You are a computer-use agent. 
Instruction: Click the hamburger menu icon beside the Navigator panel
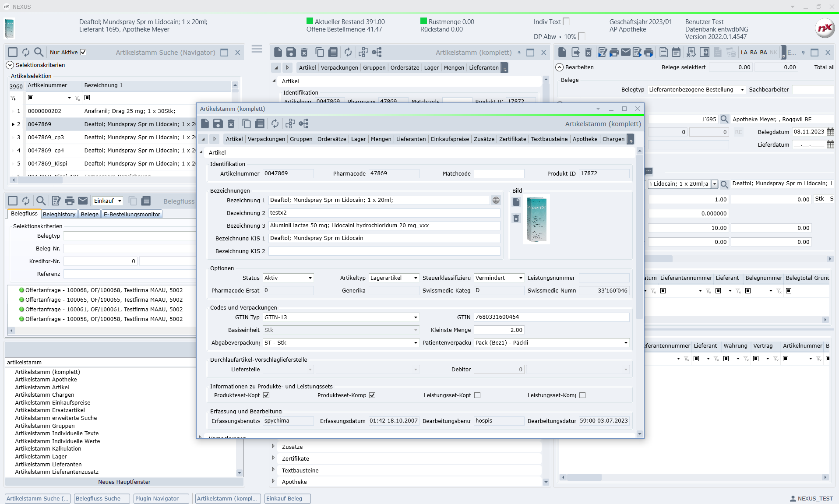point(257,49)
